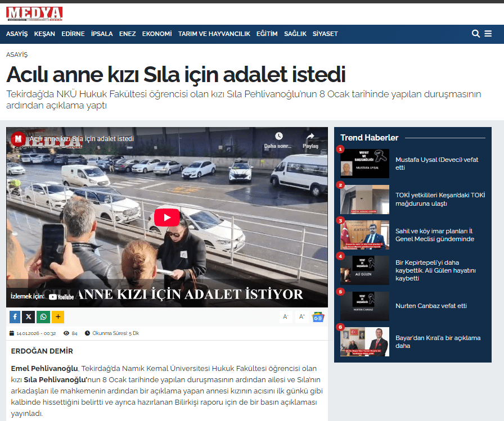Share article on X
This screenshot has width=504, height=421.
click(x=29, y=317)
